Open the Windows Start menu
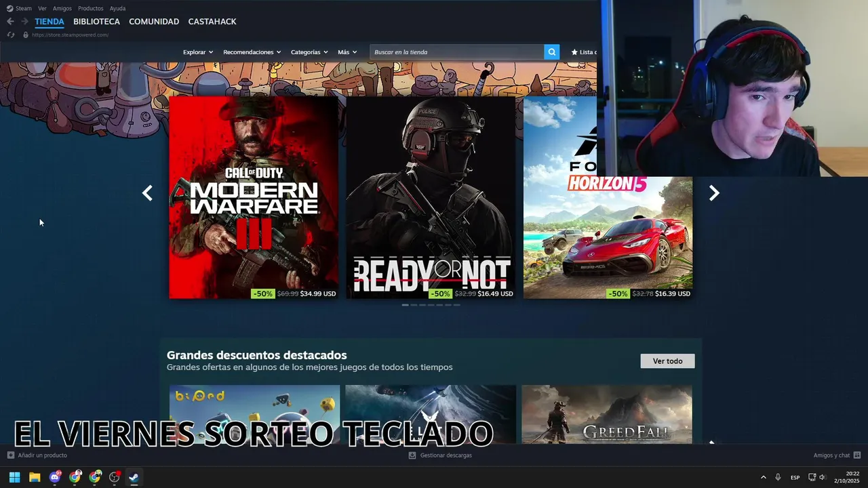The width and height of the screenshot is (868, 488). click(x=14, y=477)
